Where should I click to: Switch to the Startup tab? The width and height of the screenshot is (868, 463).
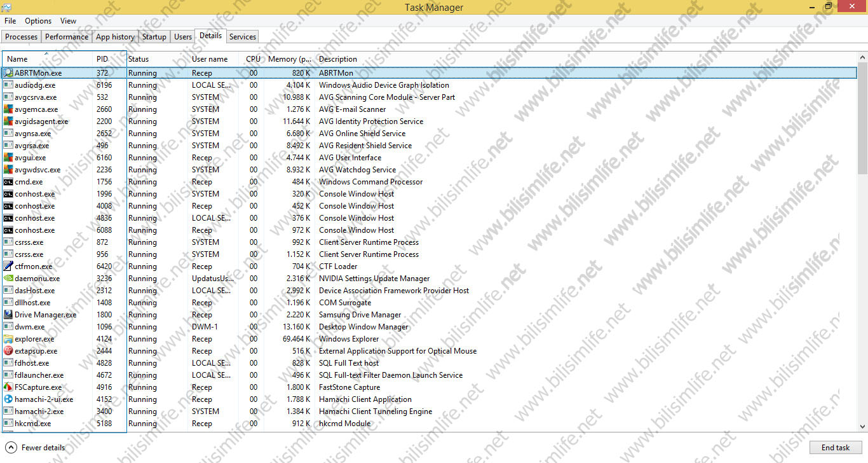(x=154, y=37)
